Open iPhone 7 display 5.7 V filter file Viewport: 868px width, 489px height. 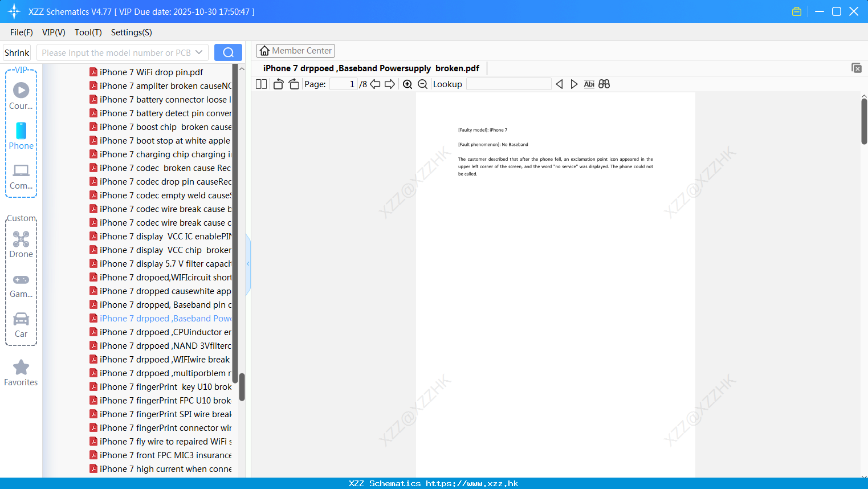tap(161, 263)
